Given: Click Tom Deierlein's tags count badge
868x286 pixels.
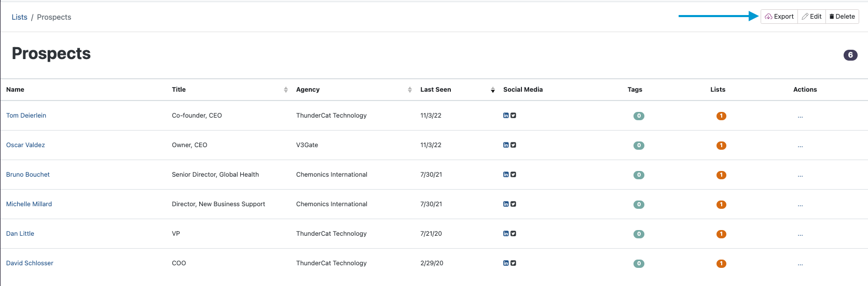Looking at the screenshot, I should coord(639,116).
